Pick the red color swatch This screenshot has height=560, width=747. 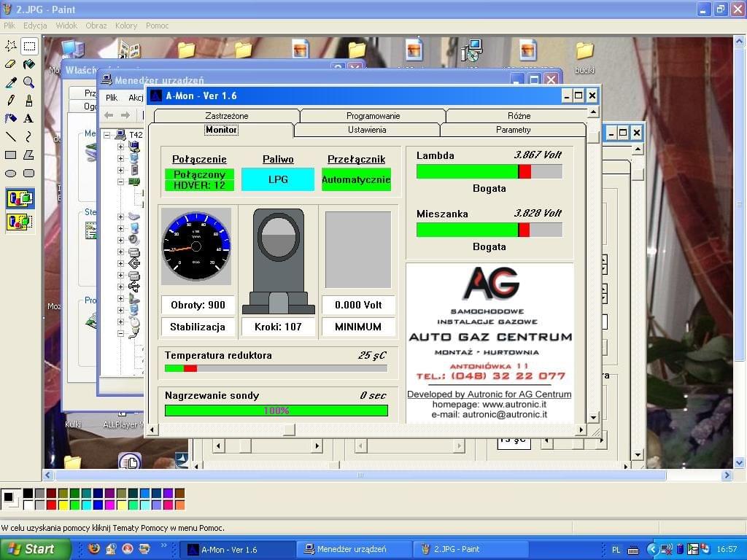point(52,505)
